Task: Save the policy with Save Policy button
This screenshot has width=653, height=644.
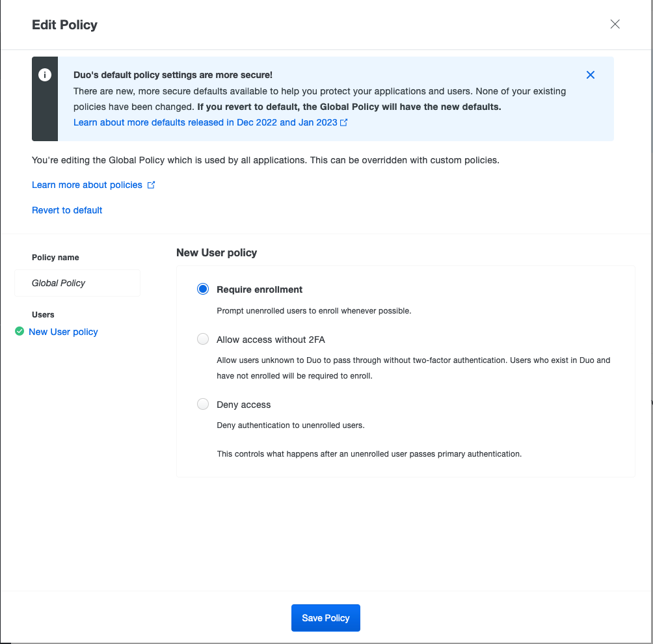Action: (326, 618)
